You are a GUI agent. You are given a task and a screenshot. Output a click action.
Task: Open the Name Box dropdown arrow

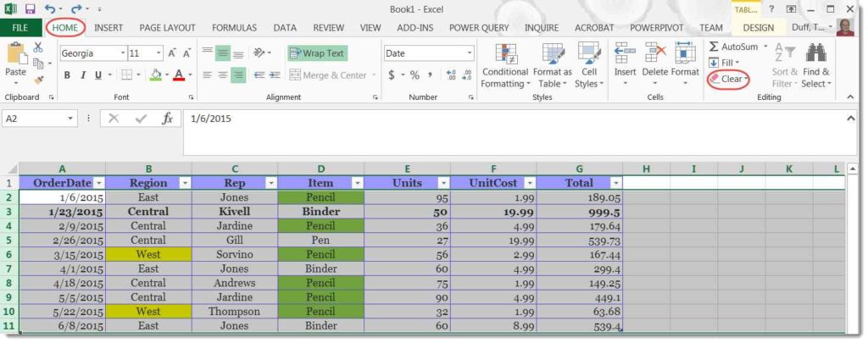point(70,119)
